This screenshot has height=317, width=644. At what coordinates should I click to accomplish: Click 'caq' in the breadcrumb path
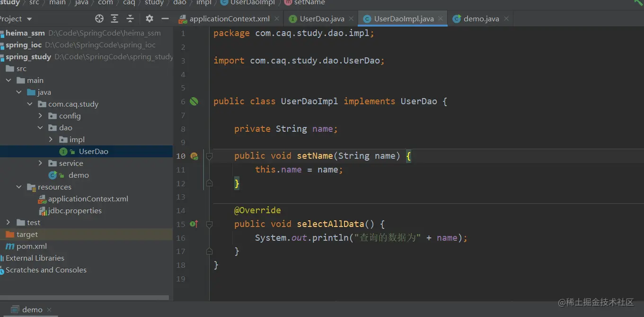(x=129, y=2)
